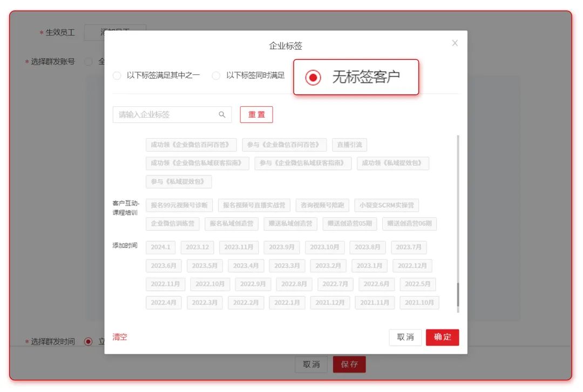Click the 保存 save button

(349, 364)
